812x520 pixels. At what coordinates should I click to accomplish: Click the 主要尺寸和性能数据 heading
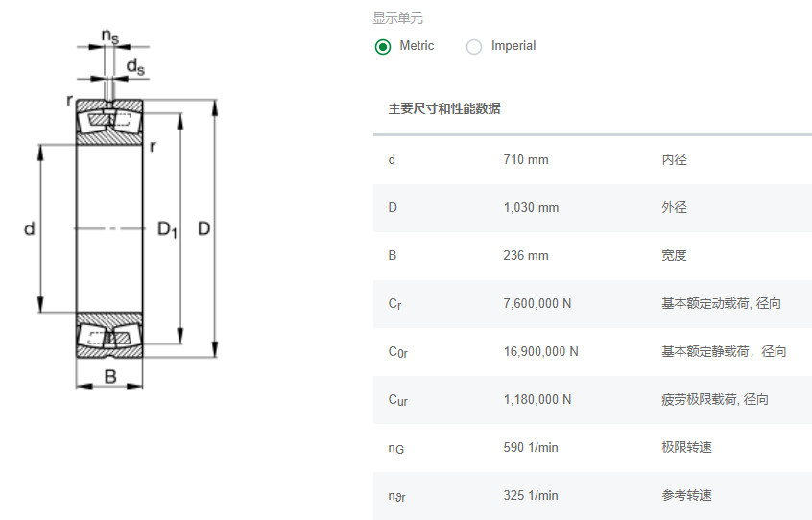443,108
